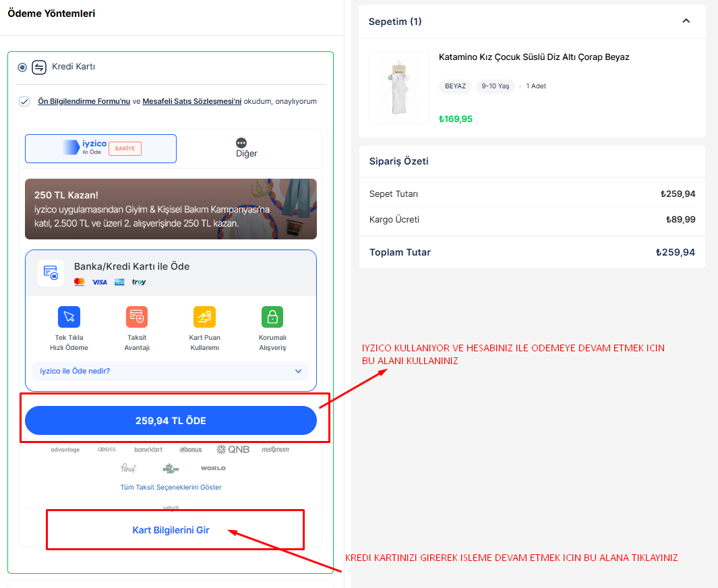Open the Mesafeli Satış Sözleşmesi link

point(191,101)
